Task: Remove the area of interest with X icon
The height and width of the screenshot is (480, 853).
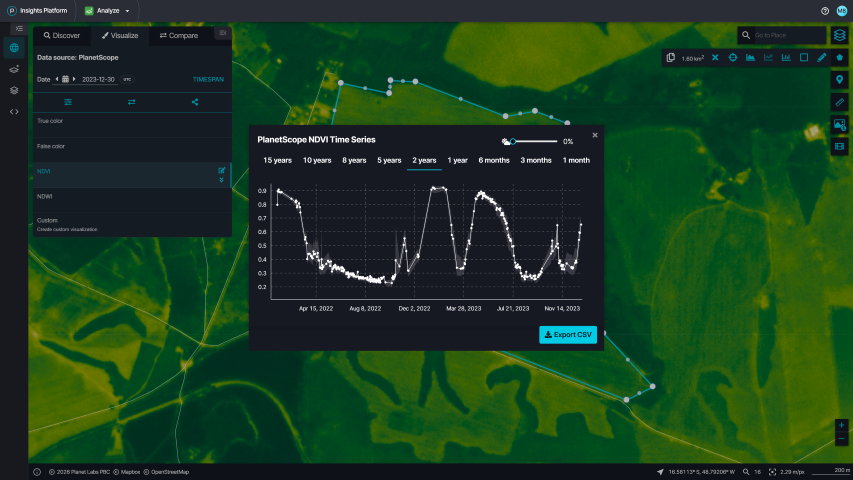Action: click(x=715, y=58)
